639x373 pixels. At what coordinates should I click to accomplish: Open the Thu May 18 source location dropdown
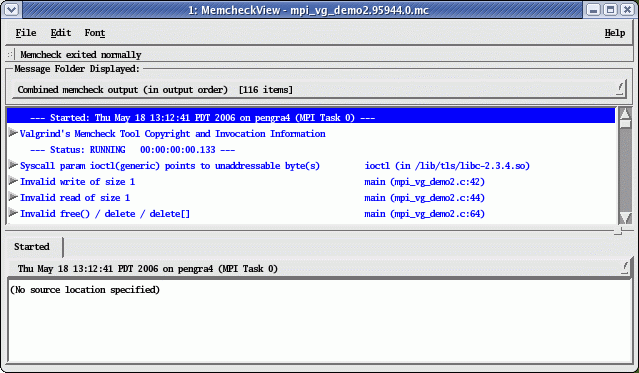[318, 268]
